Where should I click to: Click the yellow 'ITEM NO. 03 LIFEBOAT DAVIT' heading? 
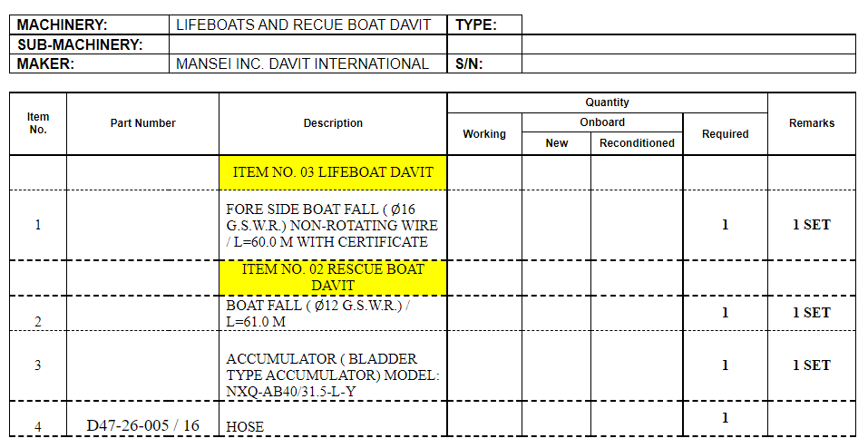(333, 172)
